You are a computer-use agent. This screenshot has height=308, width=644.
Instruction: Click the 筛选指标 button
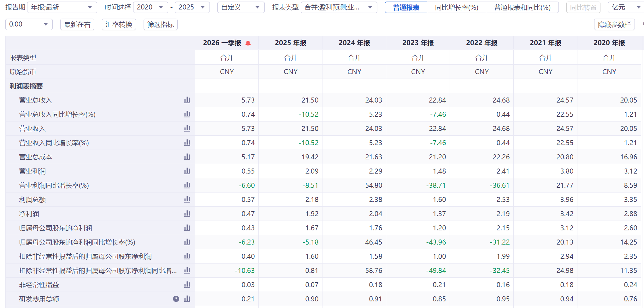click(161, 24)
